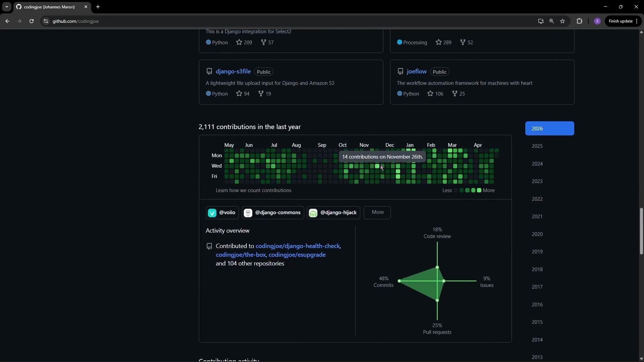Open Learn how we count contributions
The width and height of the screenshot is (644, 362).
[x=254, y=190]
